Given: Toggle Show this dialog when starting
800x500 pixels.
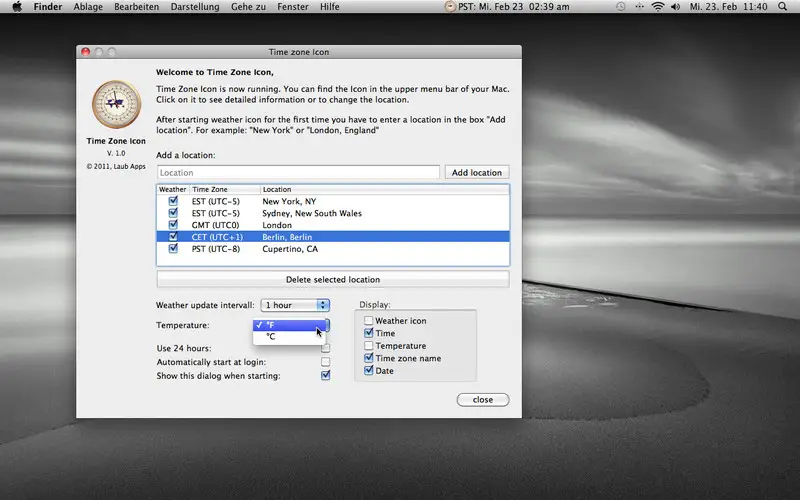Looking at the screenshot, I should click(x=325, y=376).
